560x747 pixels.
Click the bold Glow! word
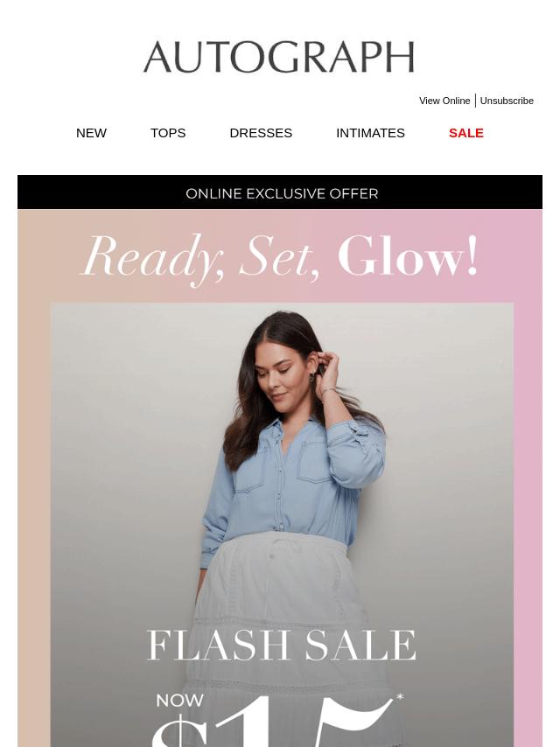pyautogui.click(x=408, y=256)
